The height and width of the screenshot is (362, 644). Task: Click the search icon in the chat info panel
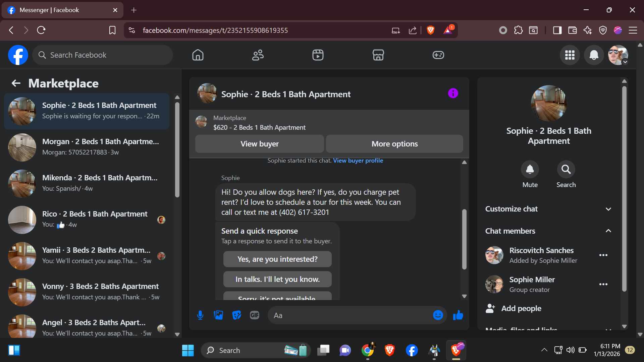click(x=566, y=170)
